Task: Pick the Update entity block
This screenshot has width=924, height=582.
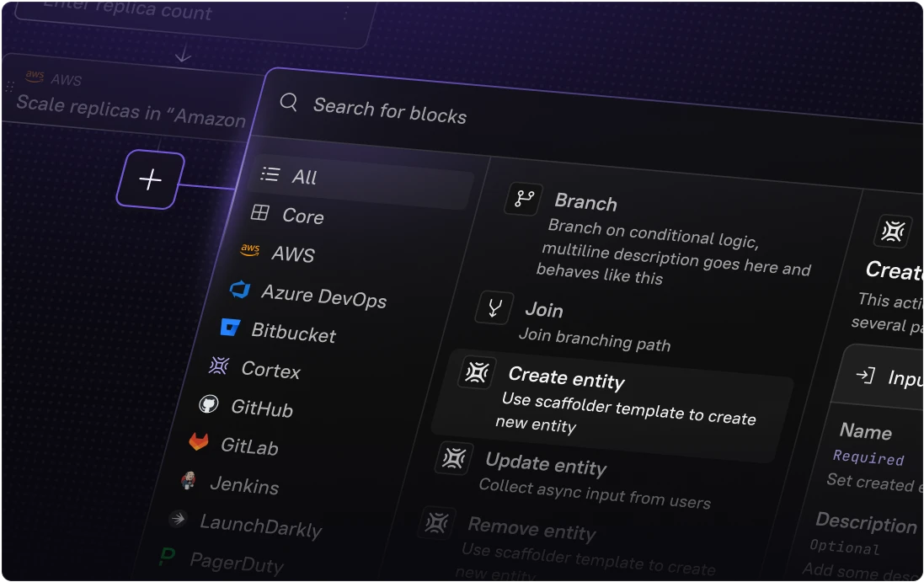Action: pyautogui.click(x=545, y=464)
